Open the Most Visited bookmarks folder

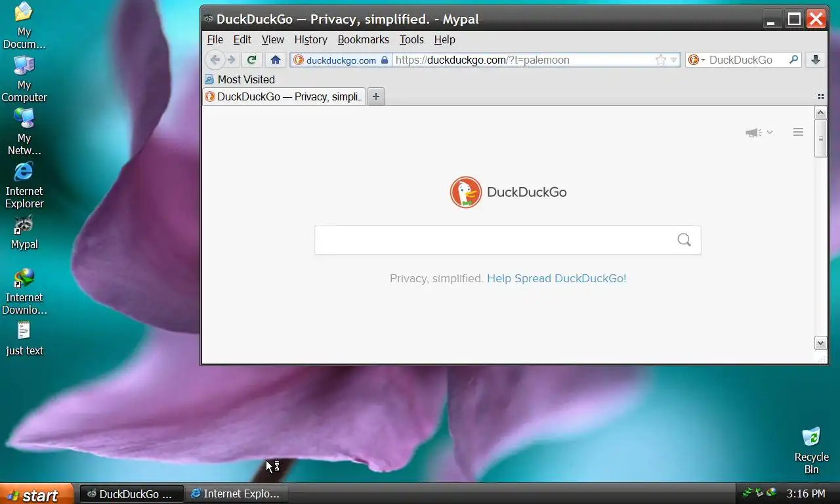click(x=240, y=79)
